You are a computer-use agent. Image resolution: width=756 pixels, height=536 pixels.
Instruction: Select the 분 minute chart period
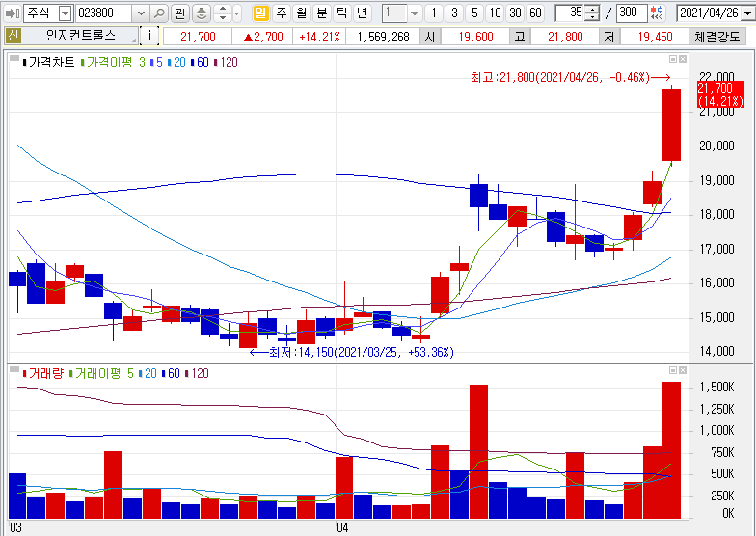(322, 13)
